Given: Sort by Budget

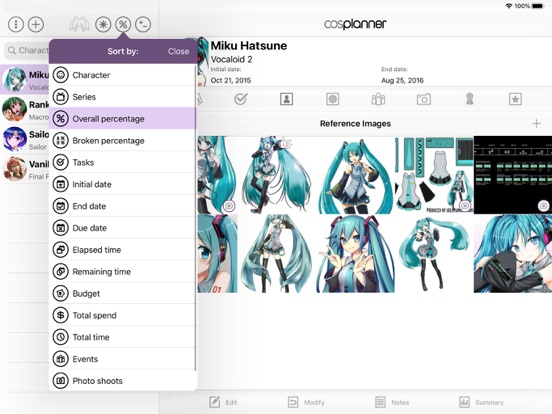Looking at the screenshot, I should (122, 293).
